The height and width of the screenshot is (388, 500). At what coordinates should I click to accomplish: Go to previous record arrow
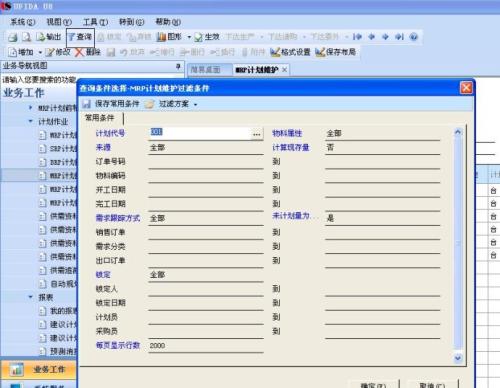(x=372, y=37)
